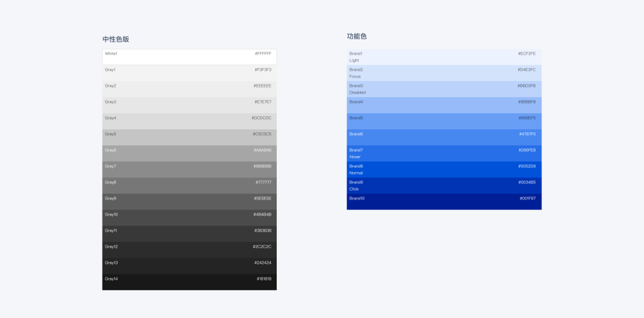The height and width of the screenshot is (318, 644).
Task: Click hex value #D4E3FC
Action: pyautogui.click(x=527, y=70)
